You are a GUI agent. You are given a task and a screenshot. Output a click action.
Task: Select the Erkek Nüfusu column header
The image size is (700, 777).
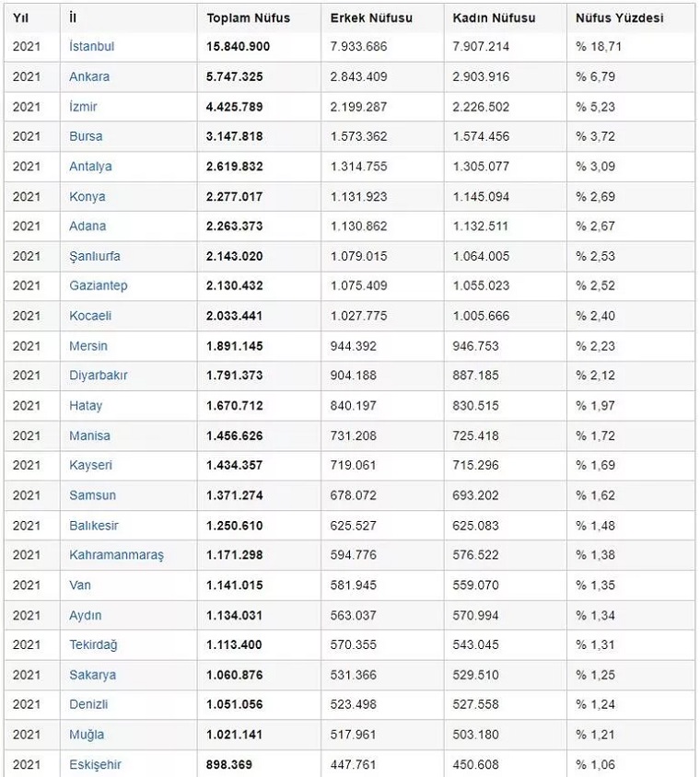pyautogui.click(x=371, y=17)
